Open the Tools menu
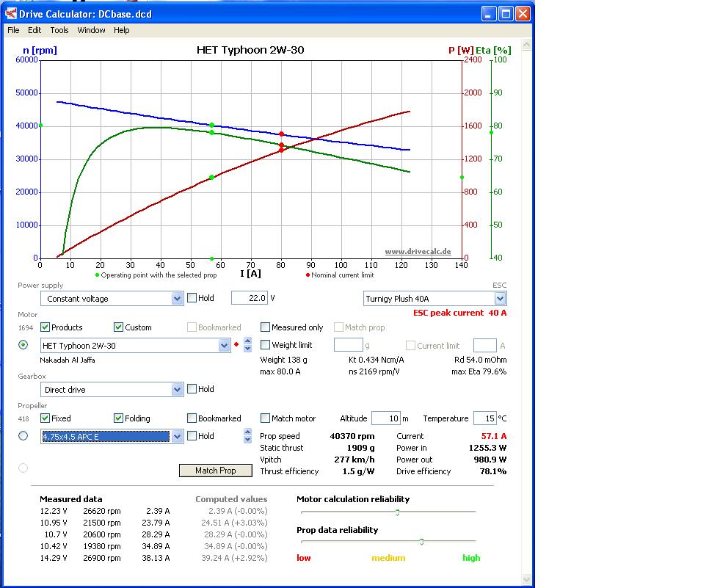 [x=59, y=30]
